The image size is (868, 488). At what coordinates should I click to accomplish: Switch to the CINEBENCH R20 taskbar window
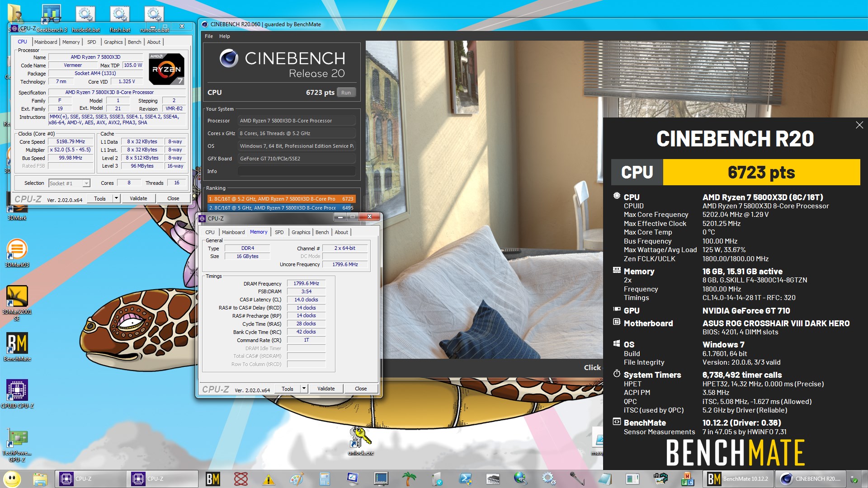[x=811, y=479]
